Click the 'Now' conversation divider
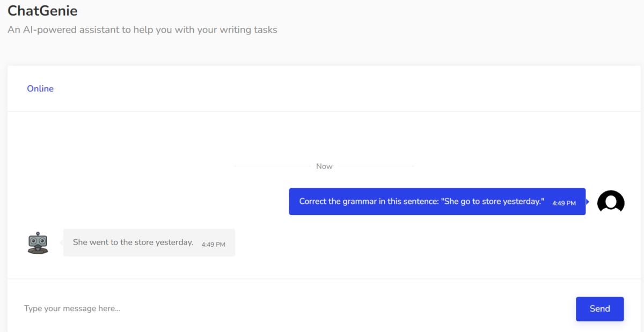Viewport: 644px width, 332px height. click(324, 166)
